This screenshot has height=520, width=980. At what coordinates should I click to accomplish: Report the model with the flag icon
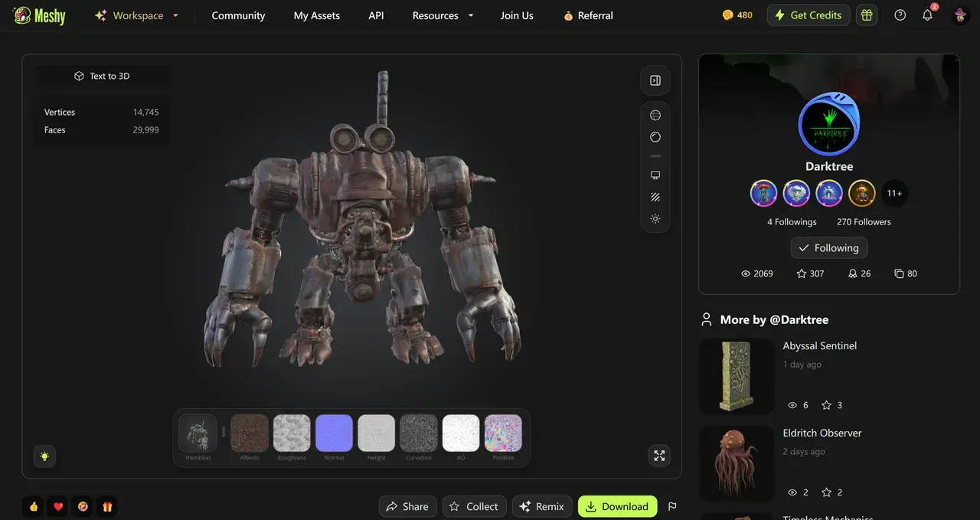[x=672, y=506]
